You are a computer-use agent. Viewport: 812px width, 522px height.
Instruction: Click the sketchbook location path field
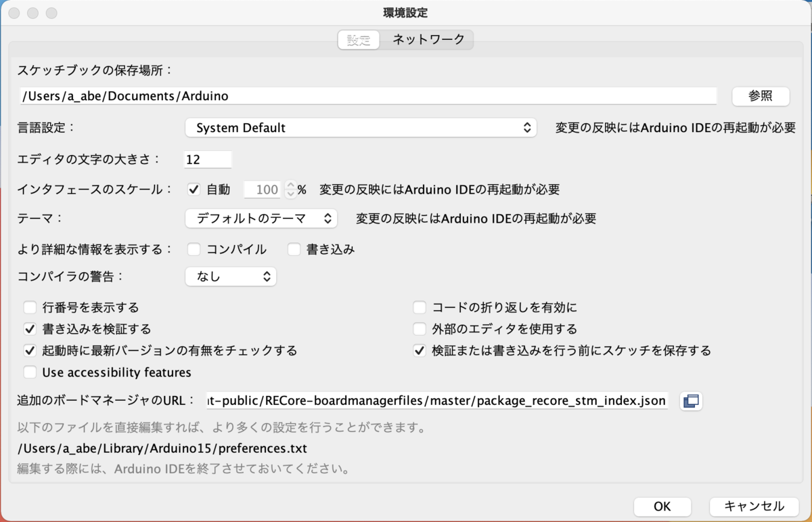coord(367,95)
